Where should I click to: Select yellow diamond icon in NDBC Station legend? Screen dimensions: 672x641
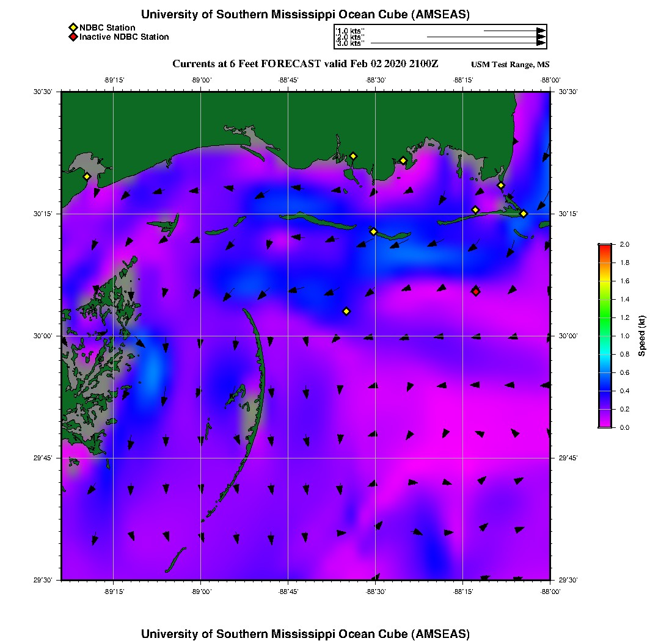point(73,27)
